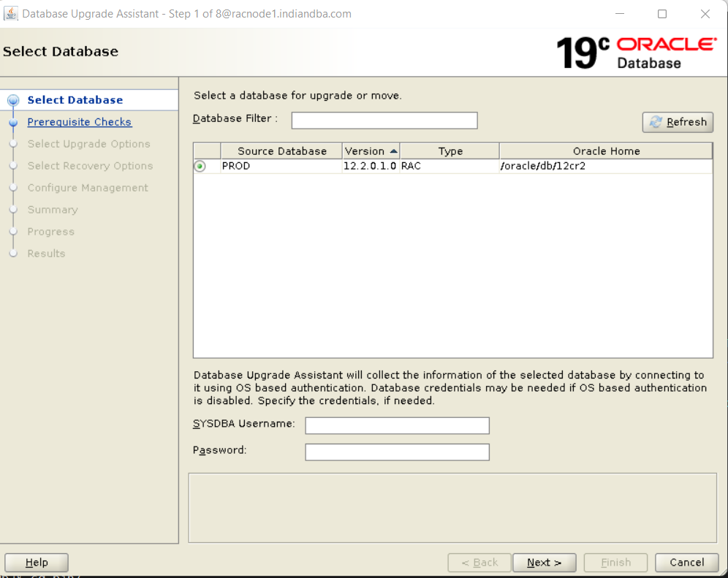Open Help
The image size is (728, 578).
[37, 563]
